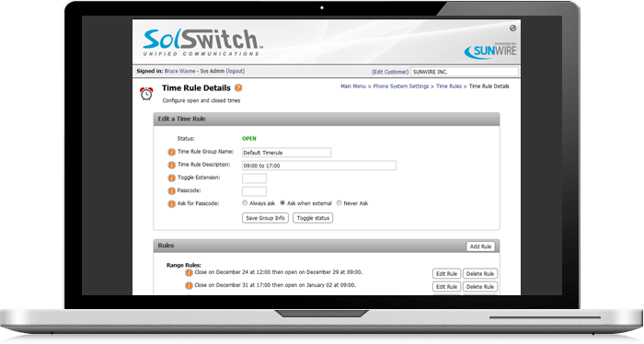Click the Time Rule Group Name field
This screenshot has width=644, height=344.
[x=287, y=153]
